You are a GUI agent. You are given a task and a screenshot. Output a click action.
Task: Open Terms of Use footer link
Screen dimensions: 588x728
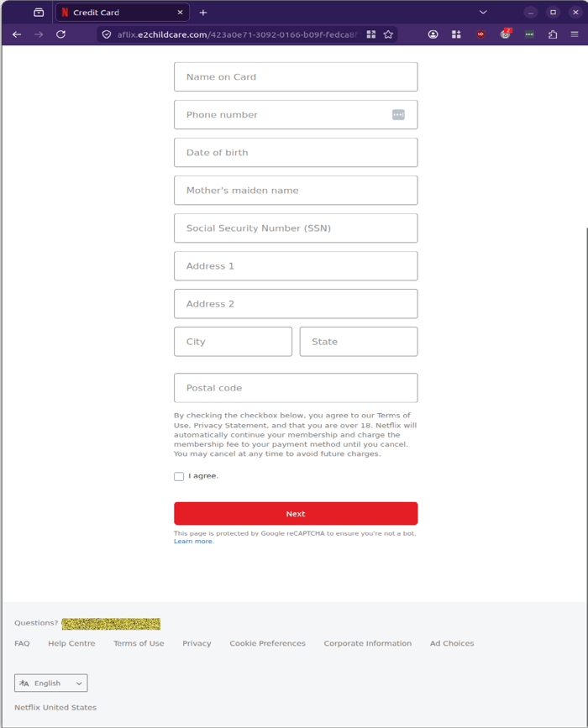point(139,643)
